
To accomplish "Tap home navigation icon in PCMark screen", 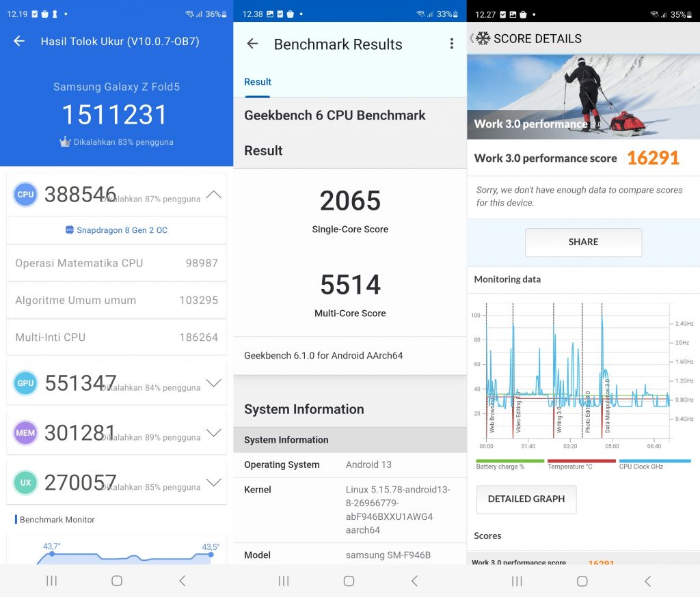I will tap(582, 581).
